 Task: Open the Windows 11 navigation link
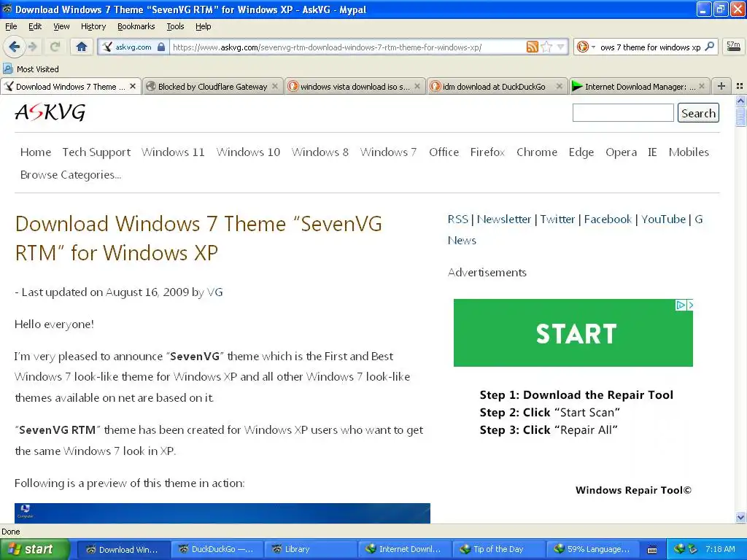click(x=173, y=152)
